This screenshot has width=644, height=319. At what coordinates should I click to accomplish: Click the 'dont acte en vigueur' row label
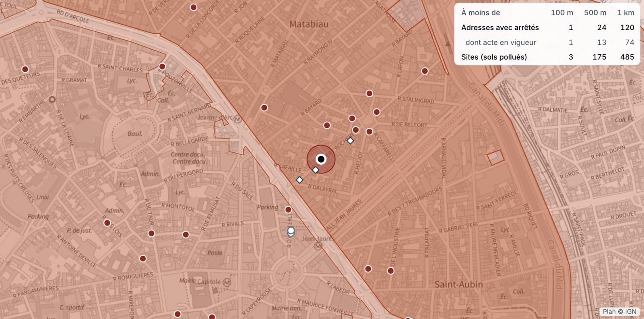pos(501,42)
